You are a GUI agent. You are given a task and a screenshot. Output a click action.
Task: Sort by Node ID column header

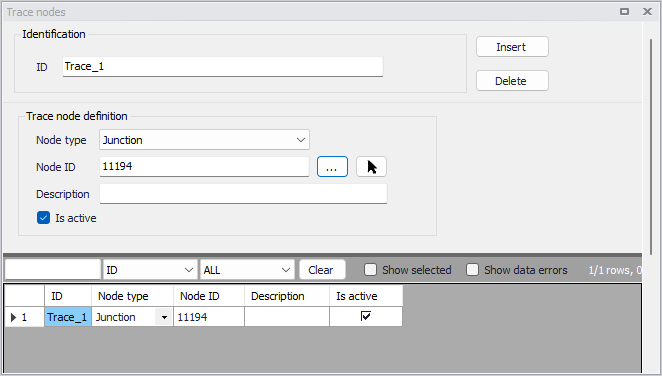tap(209, 296)
